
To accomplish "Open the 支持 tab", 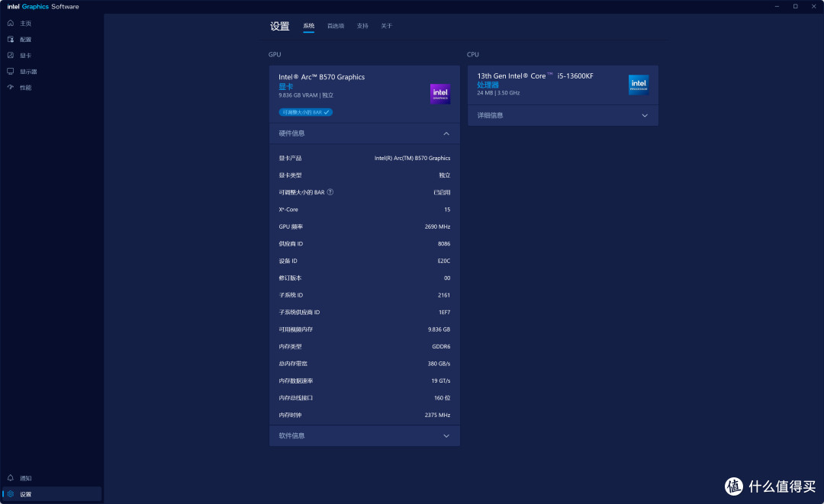I will [362, 26].
